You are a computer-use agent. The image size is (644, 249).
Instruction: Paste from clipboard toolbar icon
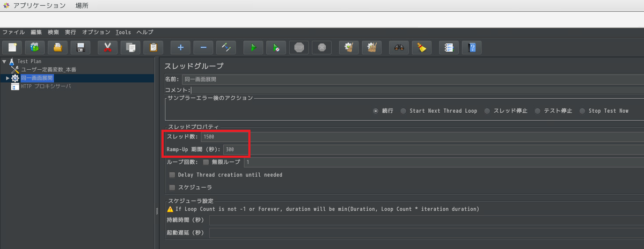[x=153, y=47]
